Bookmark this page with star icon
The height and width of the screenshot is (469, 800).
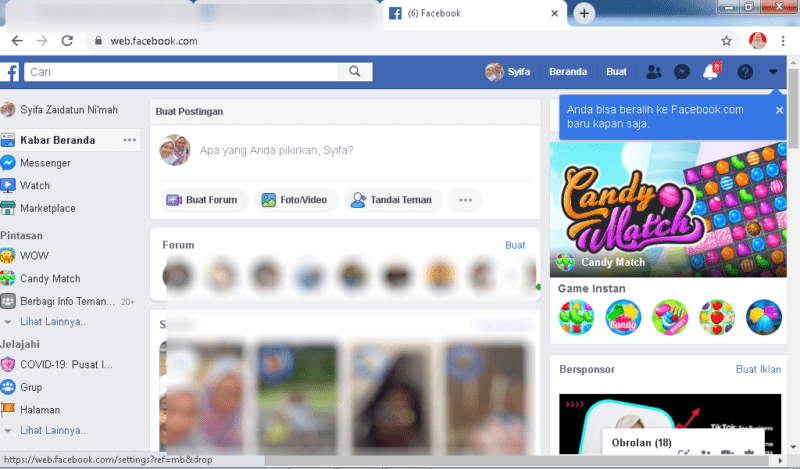[x=727, y=41]
